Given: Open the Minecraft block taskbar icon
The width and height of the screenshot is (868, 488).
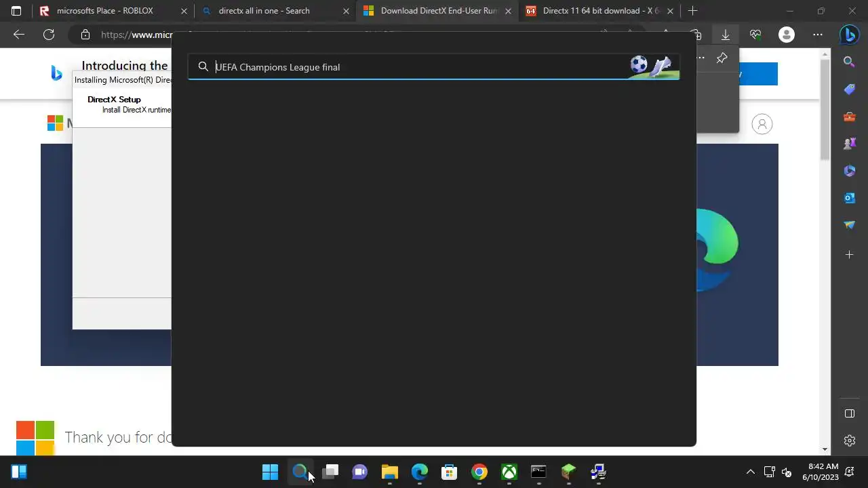Looking at the screenshot, I should pyautogui.click(x=568, y=472).
